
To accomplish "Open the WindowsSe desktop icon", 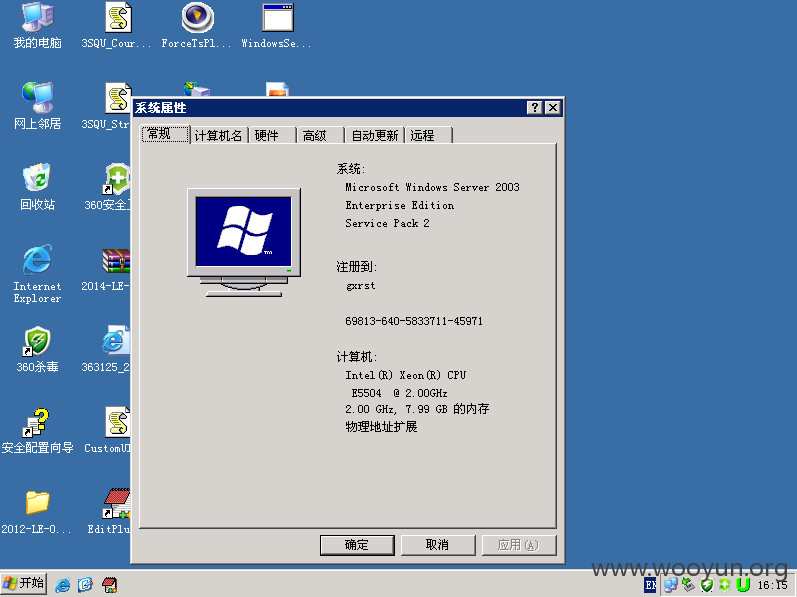I will 277,25.
